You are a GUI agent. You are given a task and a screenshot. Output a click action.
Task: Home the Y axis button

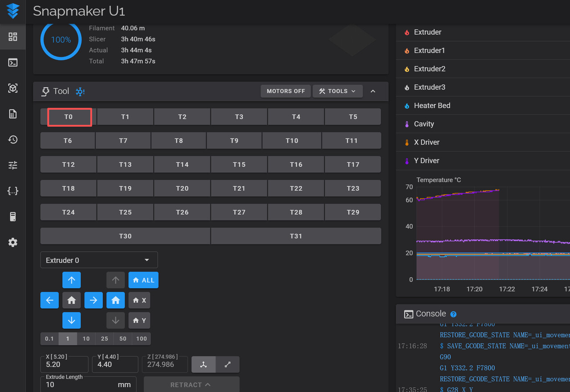139,320
